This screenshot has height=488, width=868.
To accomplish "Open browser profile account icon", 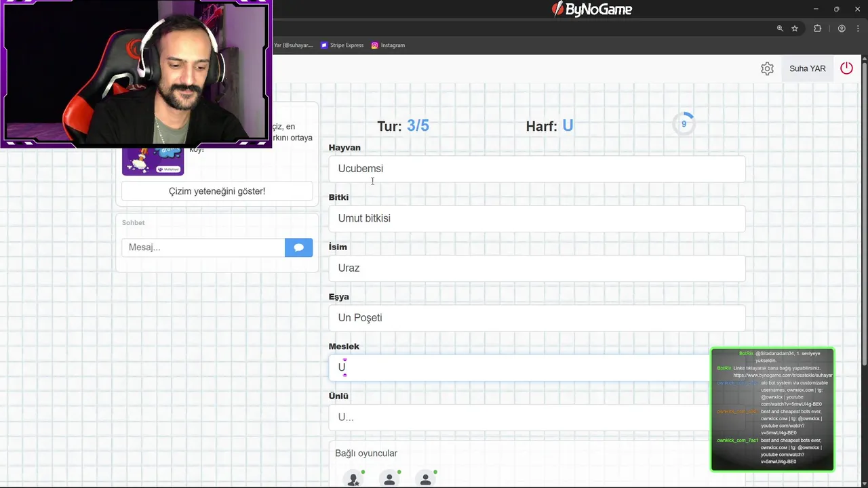I will [x=842, y=28].
